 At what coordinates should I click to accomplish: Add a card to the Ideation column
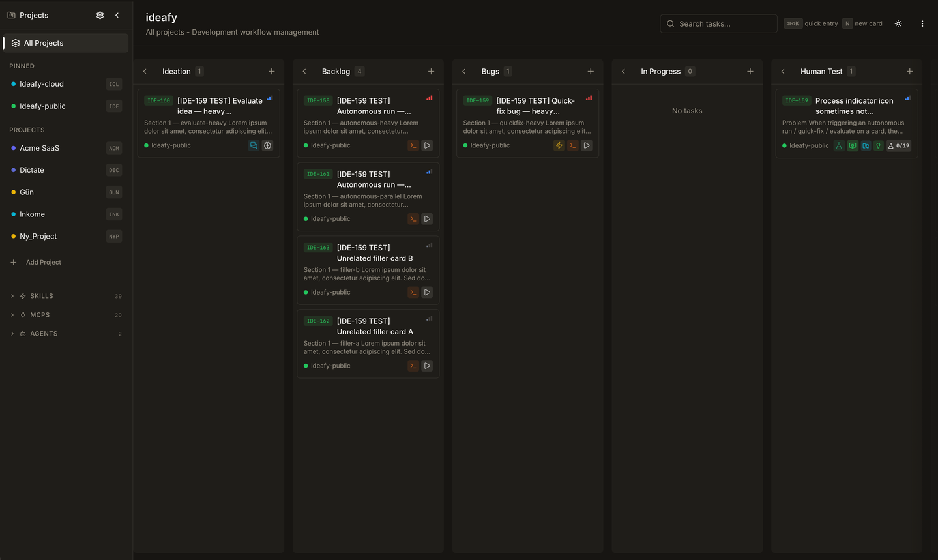272,72
